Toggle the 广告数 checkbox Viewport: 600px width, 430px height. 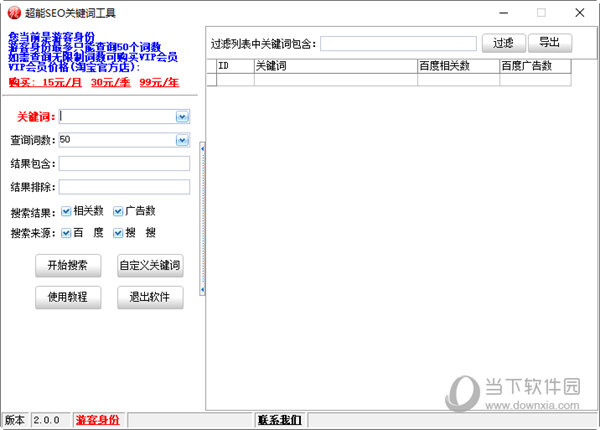coord(118,211)
